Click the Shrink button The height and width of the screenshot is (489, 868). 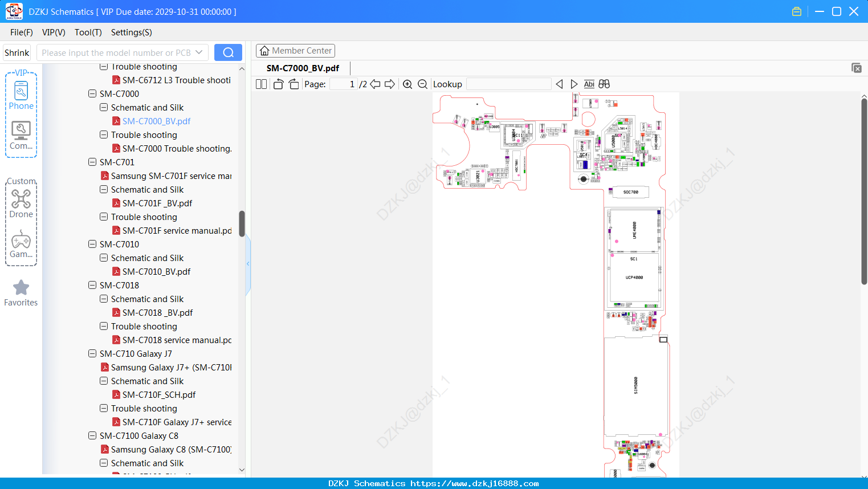coord(17,52)
